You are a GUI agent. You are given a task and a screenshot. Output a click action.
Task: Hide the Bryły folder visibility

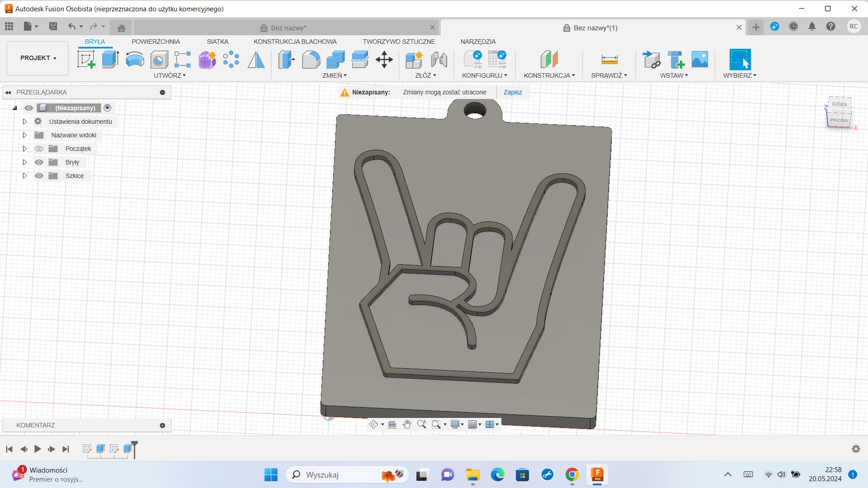point(39,162)
